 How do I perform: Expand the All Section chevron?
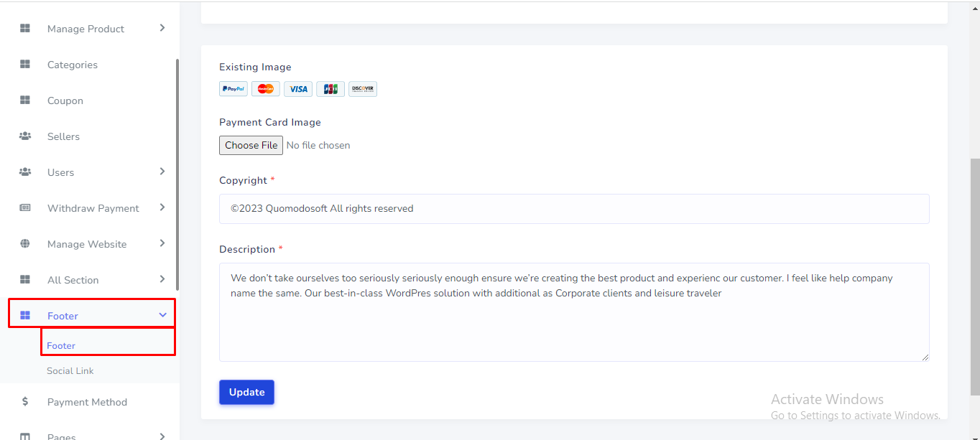[162, 279]
